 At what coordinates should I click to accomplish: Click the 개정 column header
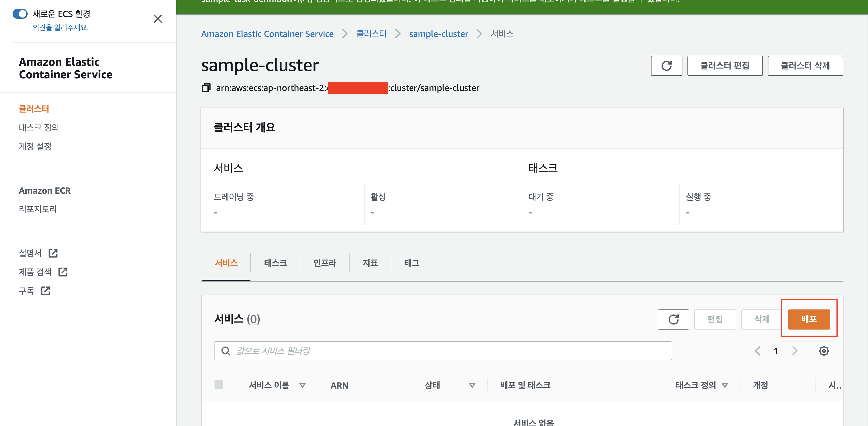click(761, 385)
